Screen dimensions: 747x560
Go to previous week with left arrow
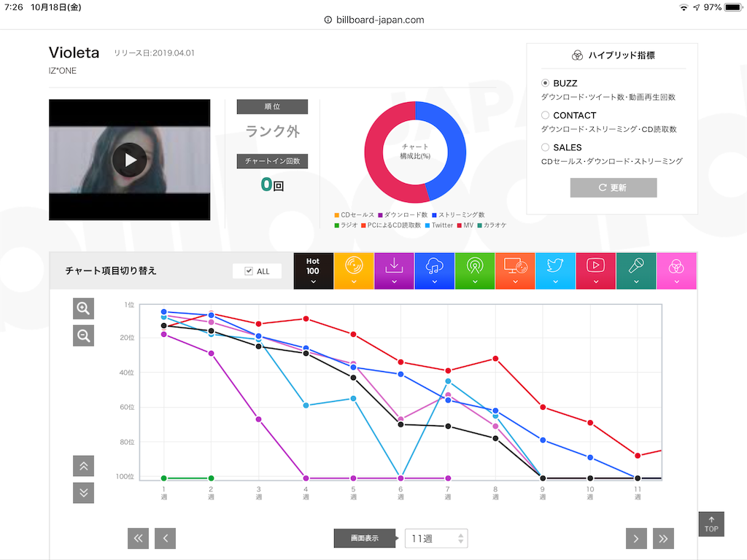166,539
